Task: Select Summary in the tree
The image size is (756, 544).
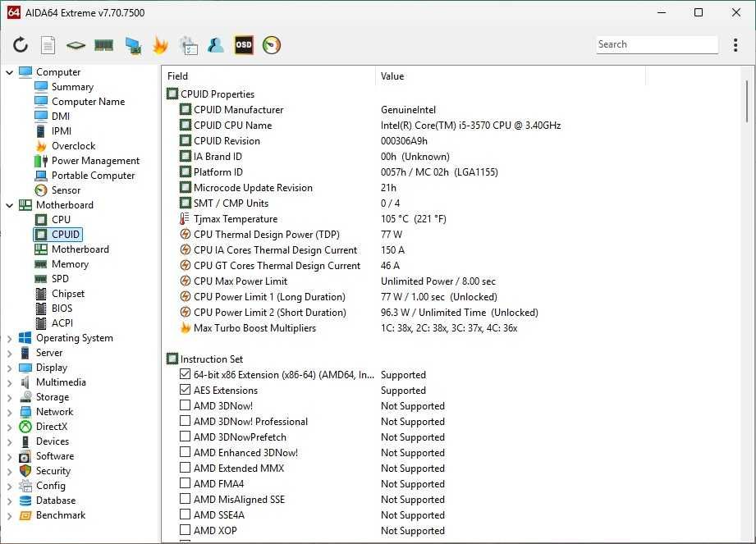Action: pos(72,87)
